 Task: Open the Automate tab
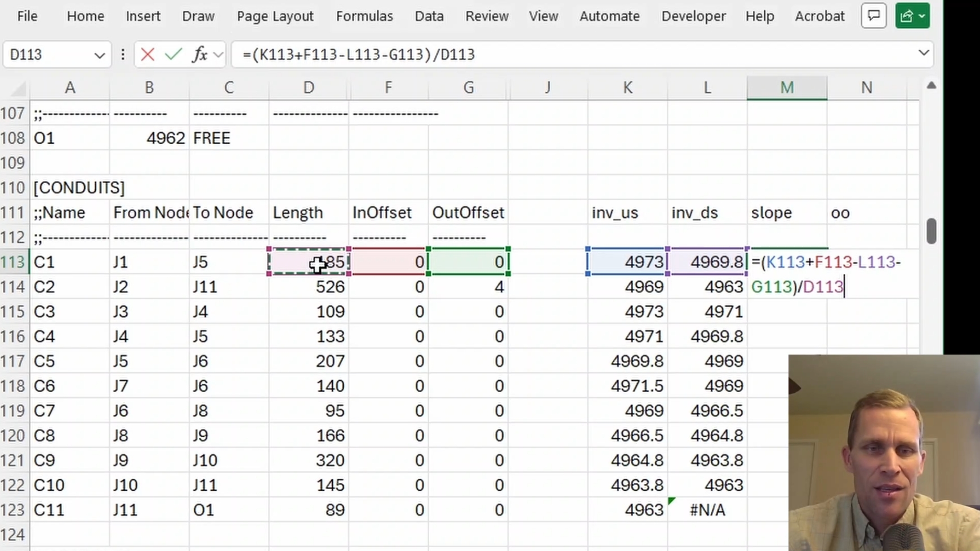609,16
